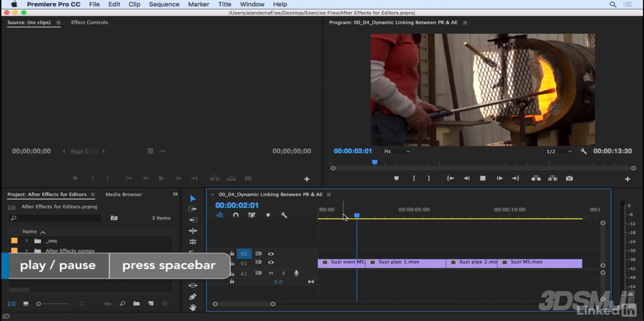The height and width of the screenshot is (321, 644).
Task: Open the Apple menu
Action: click(x=14, y=4)
